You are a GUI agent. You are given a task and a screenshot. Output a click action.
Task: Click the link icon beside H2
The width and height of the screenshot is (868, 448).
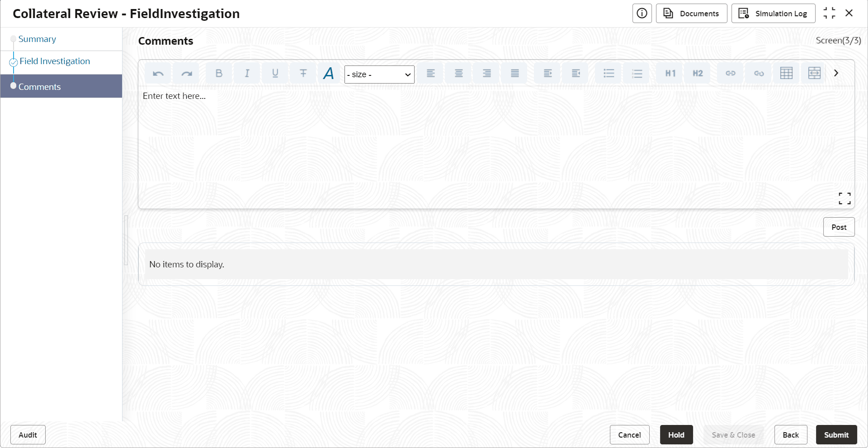pyautogui.click(x=731, y=73)
